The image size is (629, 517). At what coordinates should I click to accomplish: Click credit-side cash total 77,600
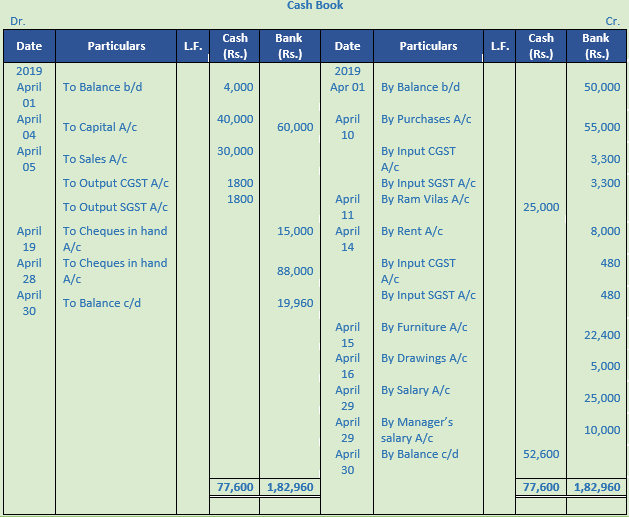(x=541, y=487)
